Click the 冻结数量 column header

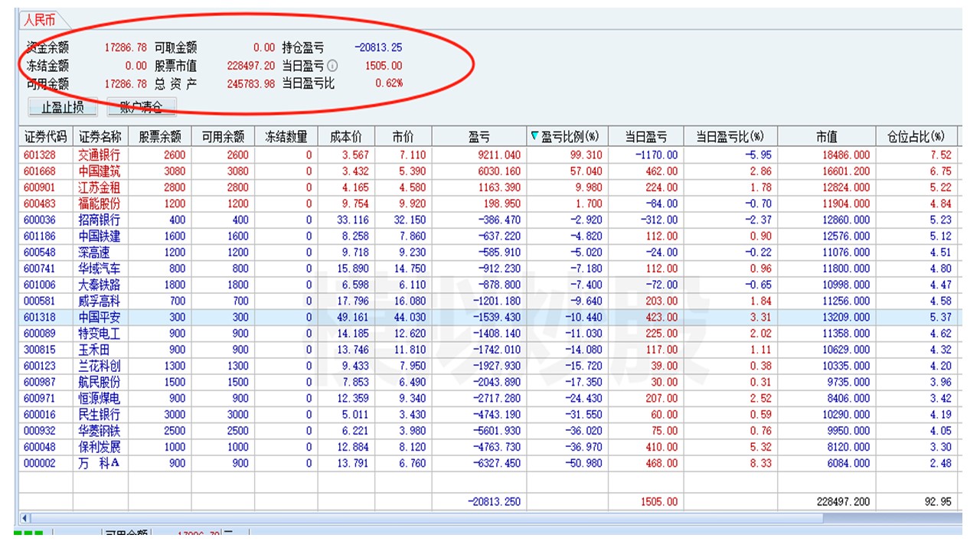pos(286,137)
